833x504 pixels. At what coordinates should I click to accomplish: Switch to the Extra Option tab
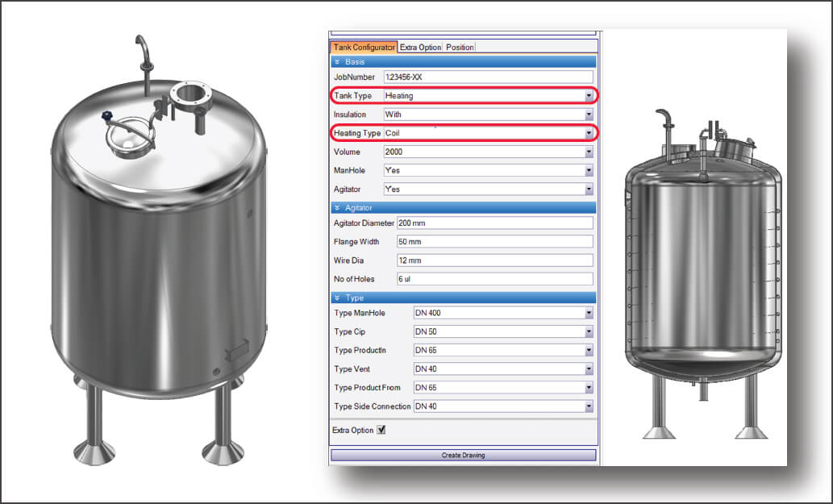(420, 48)
